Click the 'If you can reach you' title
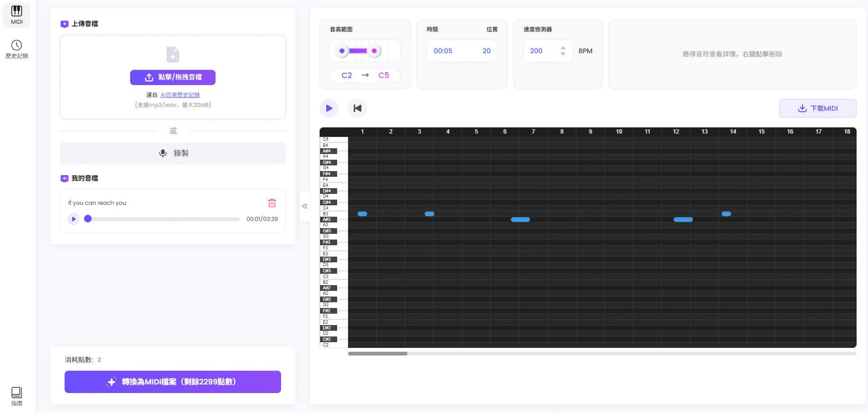Viewport: 868px width, 413px height. 97,203
